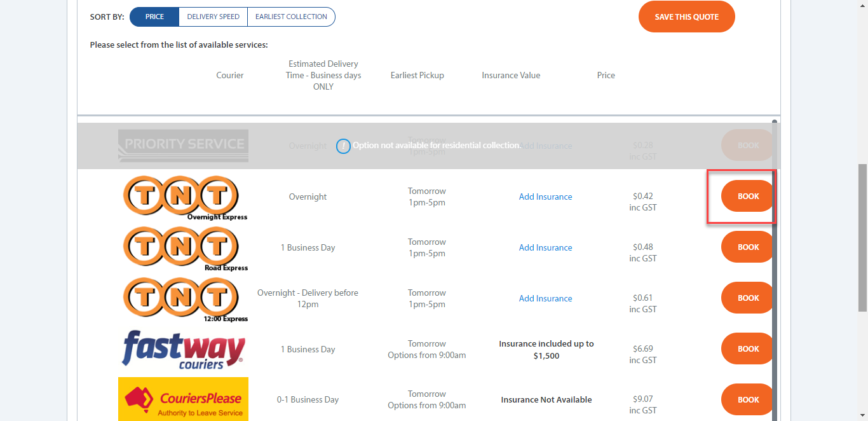Click the Priority Service banner image
The width and height of the screenshot is (868, 421).
coord(182,146)
